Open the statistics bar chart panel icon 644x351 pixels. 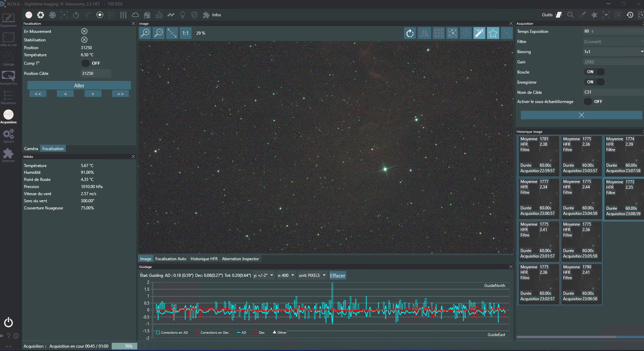click(x=159, y=15)
